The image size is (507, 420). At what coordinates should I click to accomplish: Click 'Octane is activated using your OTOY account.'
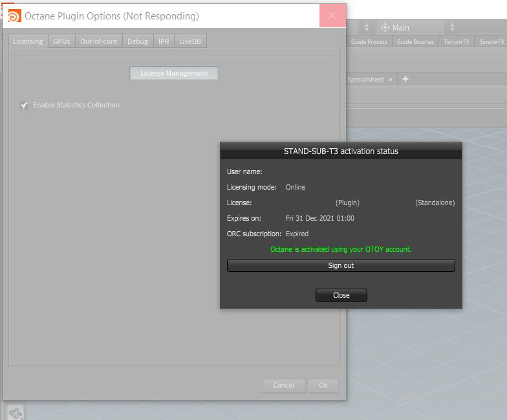[341, 249]
